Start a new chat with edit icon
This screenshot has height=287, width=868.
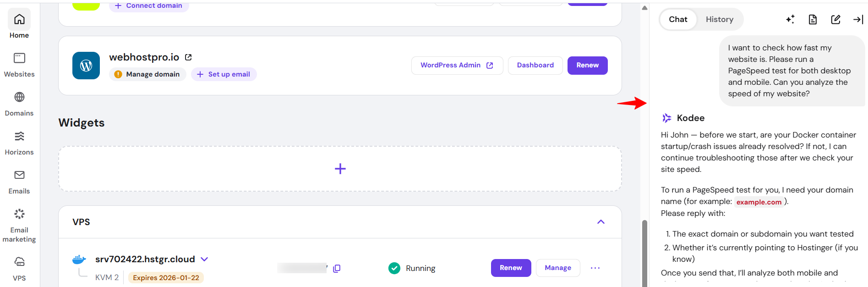click(835, 19)
